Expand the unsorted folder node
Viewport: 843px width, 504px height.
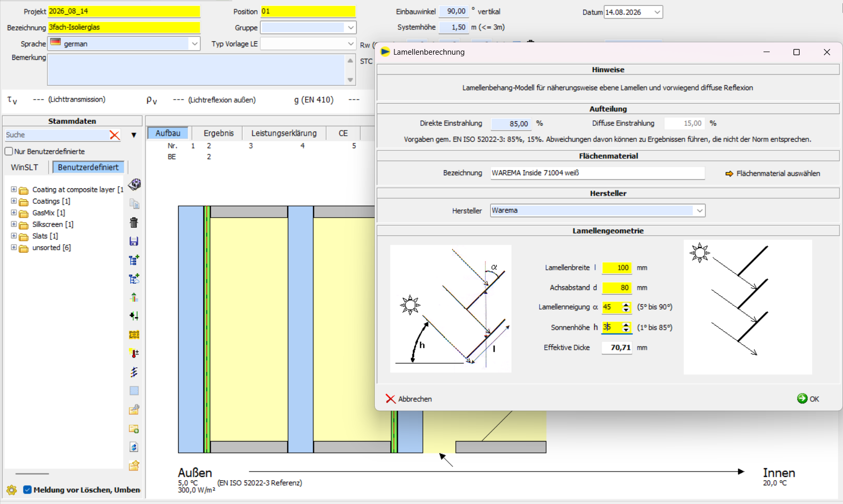click(x=14, y=247)
